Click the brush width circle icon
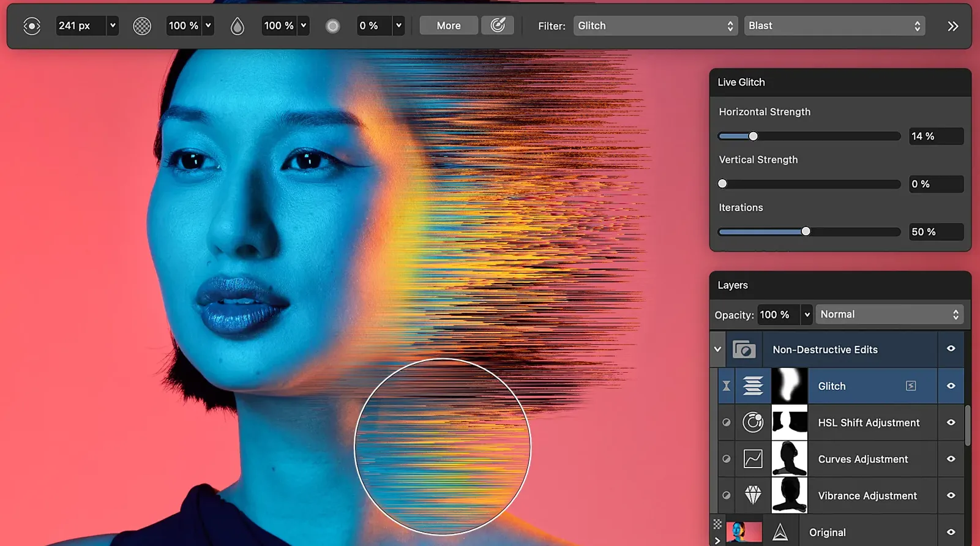The height and width of the screenshot is (546, 980). (x=32, y=26)
